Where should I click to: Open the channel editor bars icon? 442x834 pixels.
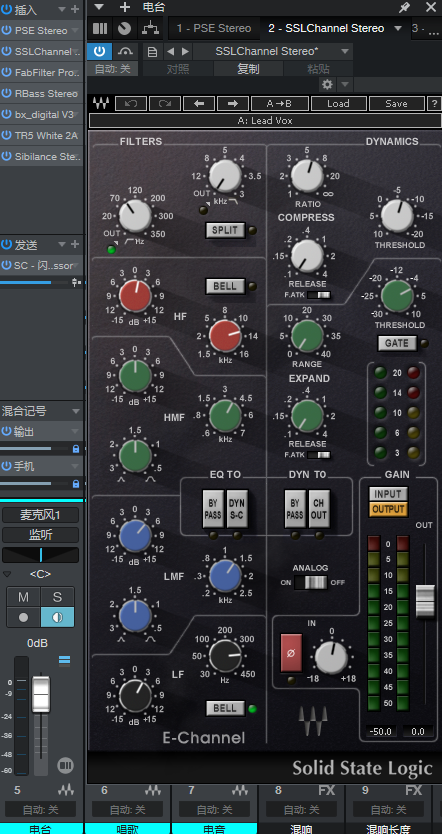point(99,28)
